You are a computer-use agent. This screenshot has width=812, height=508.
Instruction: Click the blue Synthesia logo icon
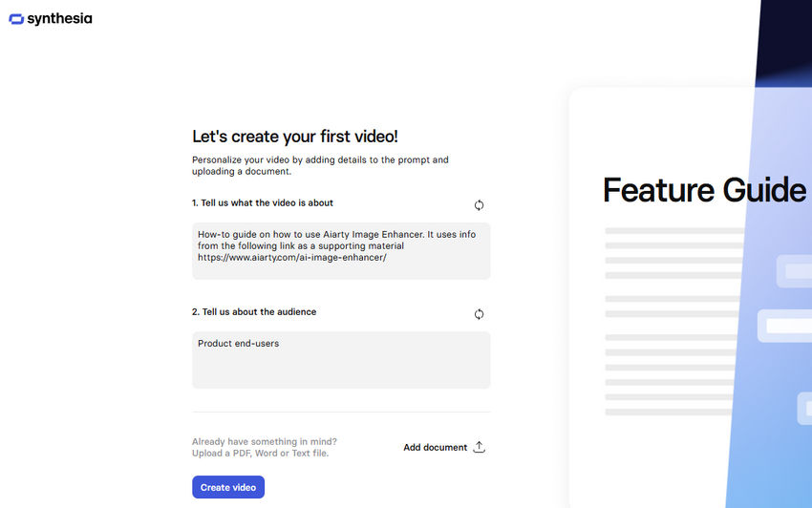pos(16,19)
